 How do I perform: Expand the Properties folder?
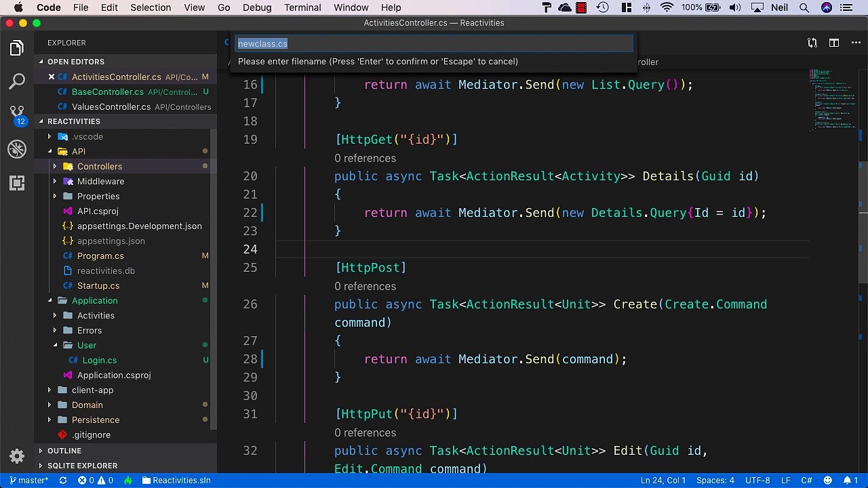point(54,196)
